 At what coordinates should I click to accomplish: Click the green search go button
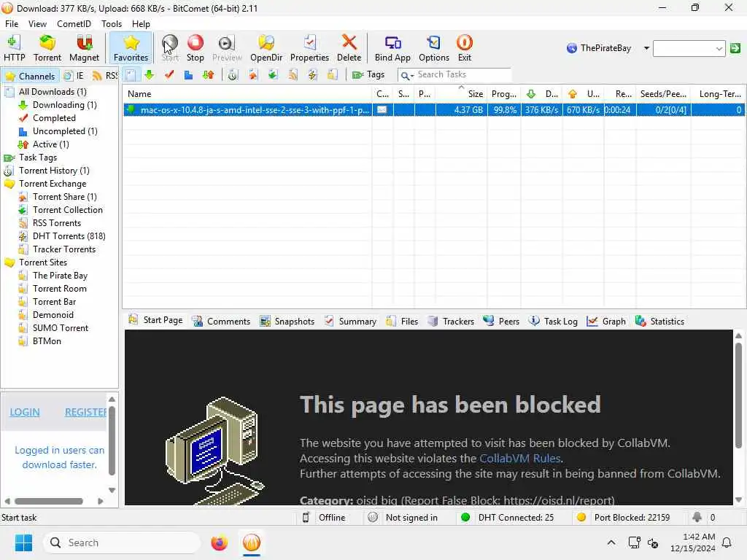coord(735,48)
